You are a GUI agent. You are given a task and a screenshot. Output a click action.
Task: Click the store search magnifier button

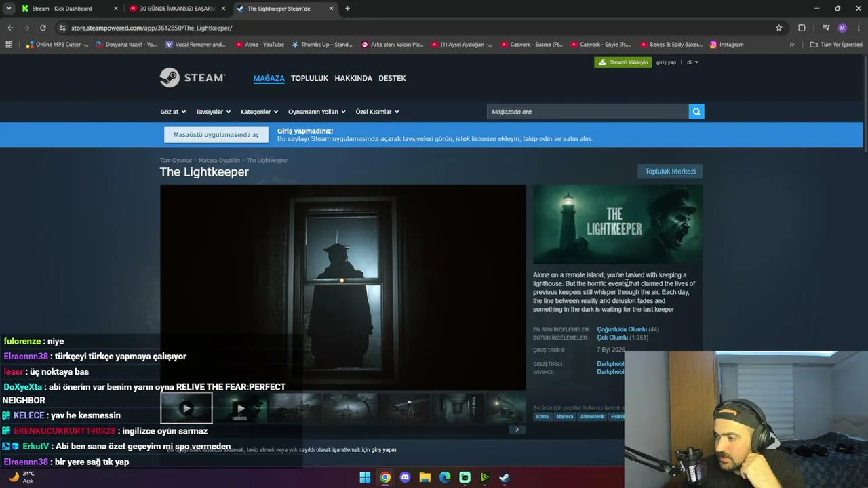click(696, 112)
